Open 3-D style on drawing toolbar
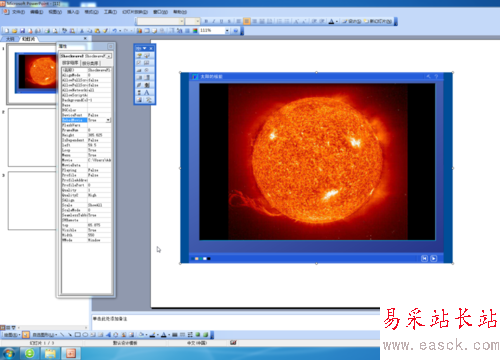Image resolution: width=500 pixels, height=360 pixels. pos(206,335)
